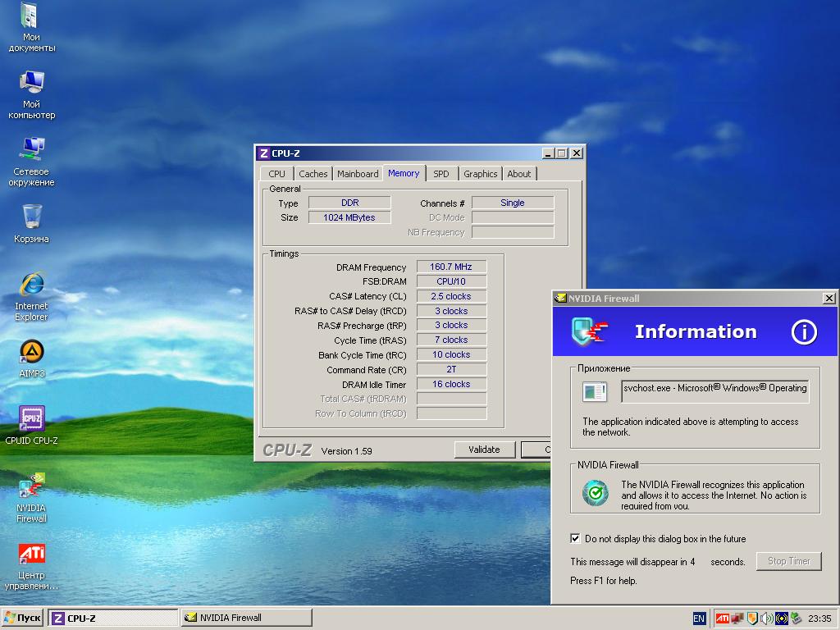Select the Сетевое окружение desktop icon

[x=31, y=162]
